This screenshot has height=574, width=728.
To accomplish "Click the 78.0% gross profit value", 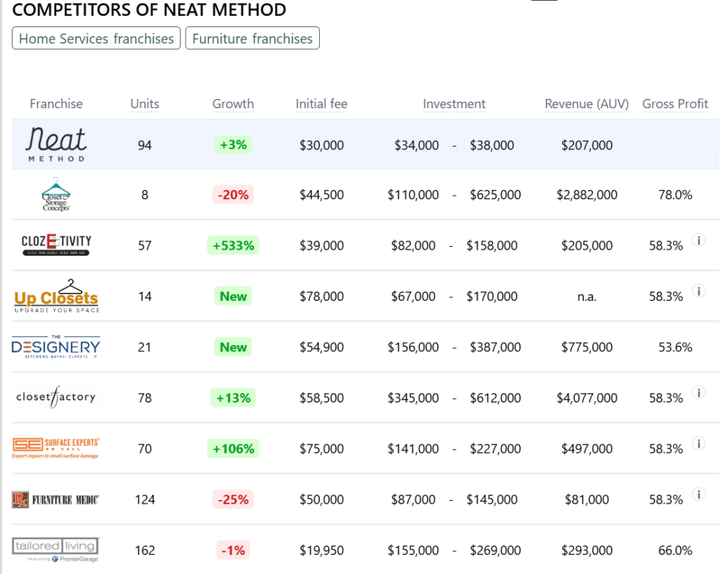I will [x=675, y=195].
